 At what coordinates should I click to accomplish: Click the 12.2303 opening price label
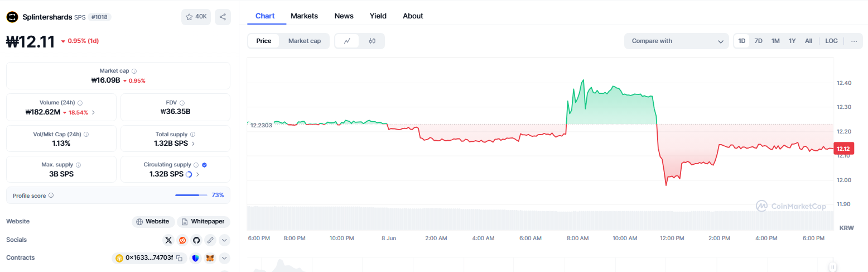pyautogui.click(x=261, y=125)
